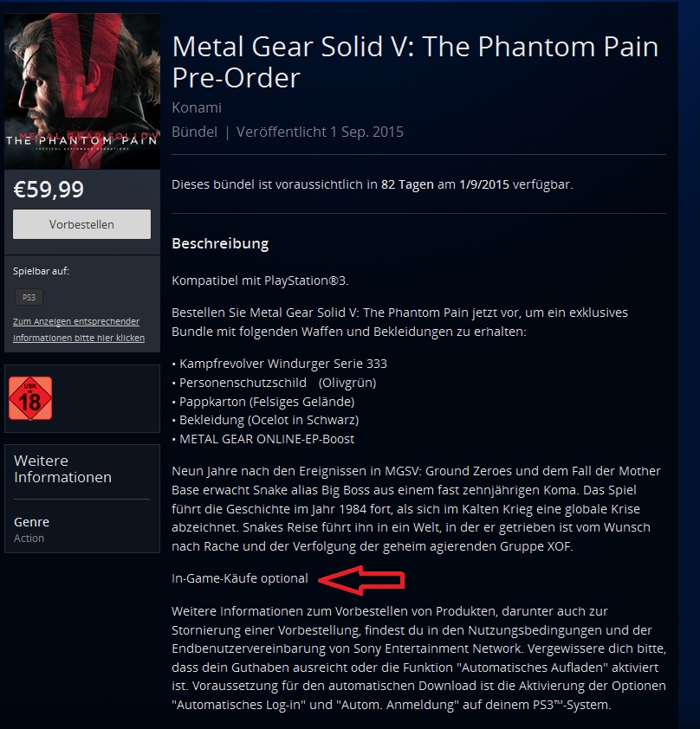Click the Konami publisher name
This screenshot has height=729, width=700.
click(x=197, y=107)
